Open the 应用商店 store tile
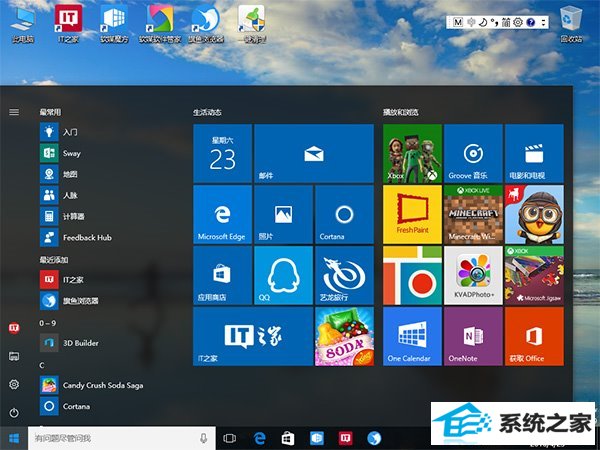The image size is (600, 450). pyautogui.click(x=222, y=275)
